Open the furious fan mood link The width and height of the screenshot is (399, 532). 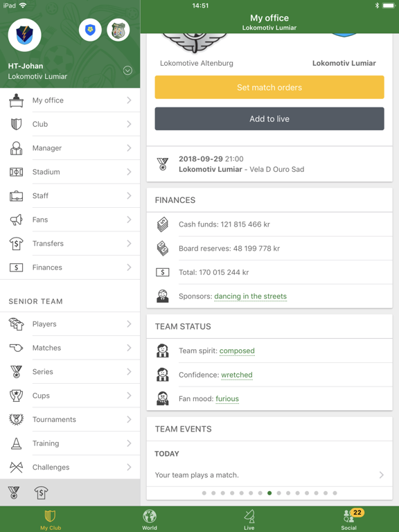click(x=227, y=399)
